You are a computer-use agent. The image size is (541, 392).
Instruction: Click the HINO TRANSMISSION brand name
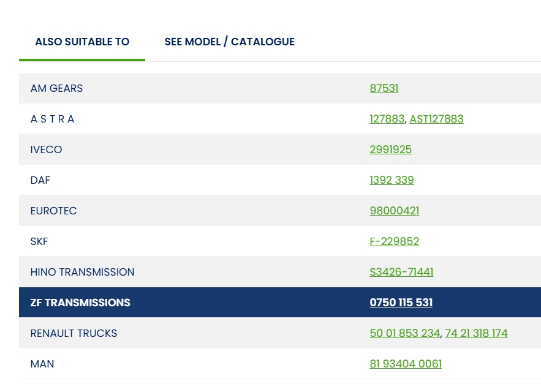coord(82,272)
